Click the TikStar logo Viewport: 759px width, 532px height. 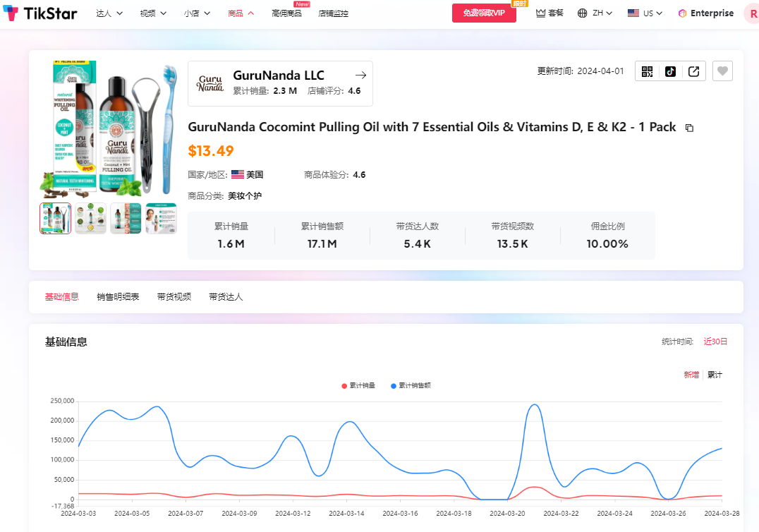[x=40, y=13]
